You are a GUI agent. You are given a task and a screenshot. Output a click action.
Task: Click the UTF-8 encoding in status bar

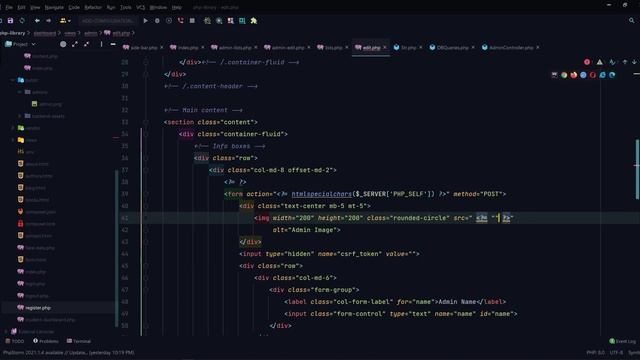616,353
